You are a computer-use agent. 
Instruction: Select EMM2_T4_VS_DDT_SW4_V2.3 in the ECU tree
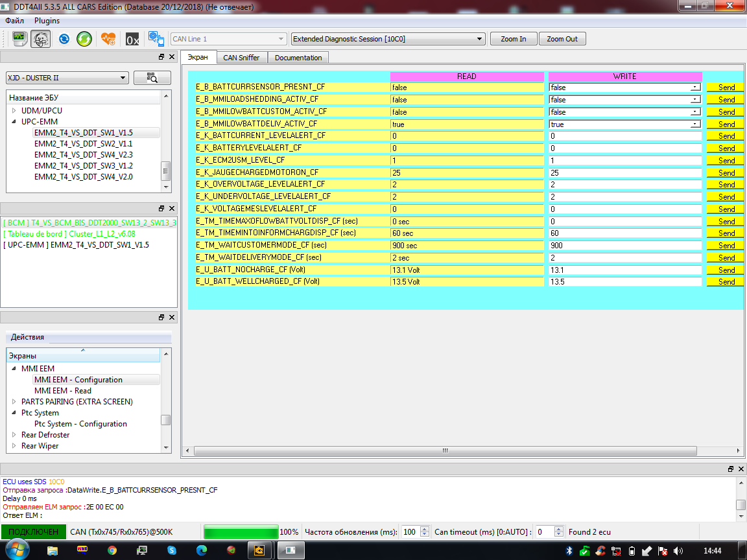coord(84,155)
